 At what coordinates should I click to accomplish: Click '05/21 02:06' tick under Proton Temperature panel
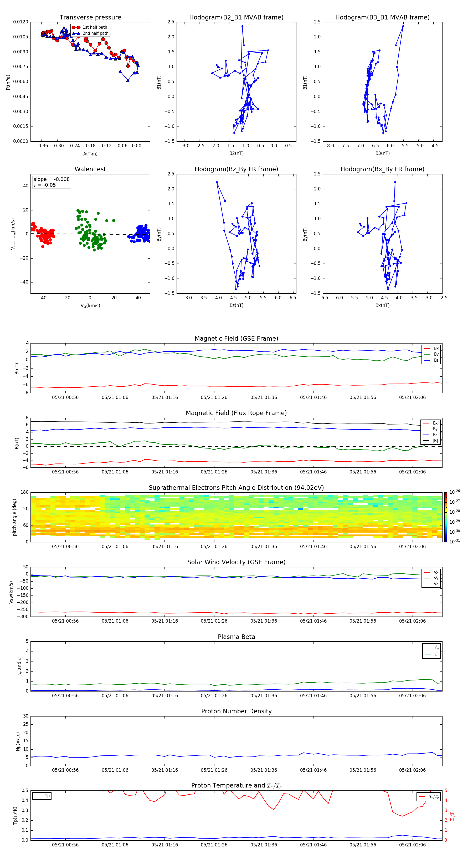tap(412, 845)
